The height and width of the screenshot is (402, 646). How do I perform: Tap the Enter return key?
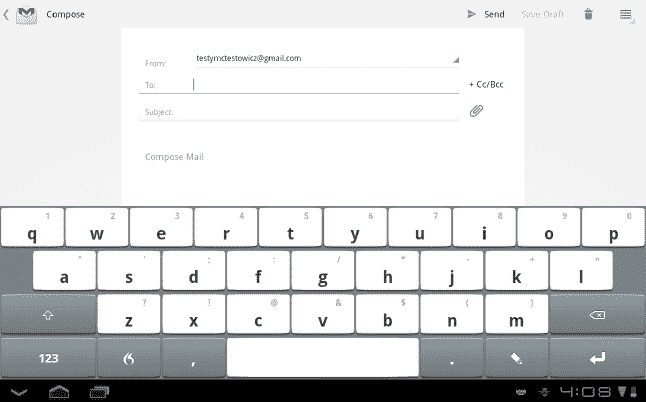point(597,358)
